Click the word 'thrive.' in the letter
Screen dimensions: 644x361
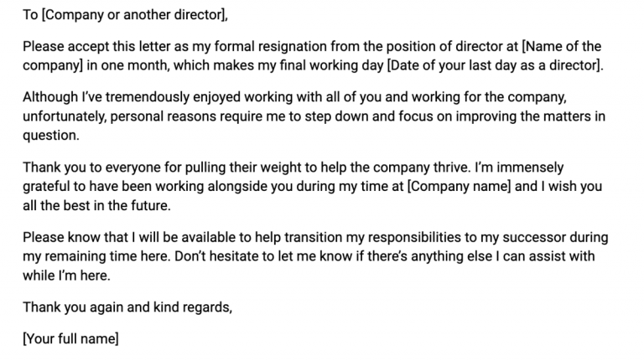tap(452, 168)
